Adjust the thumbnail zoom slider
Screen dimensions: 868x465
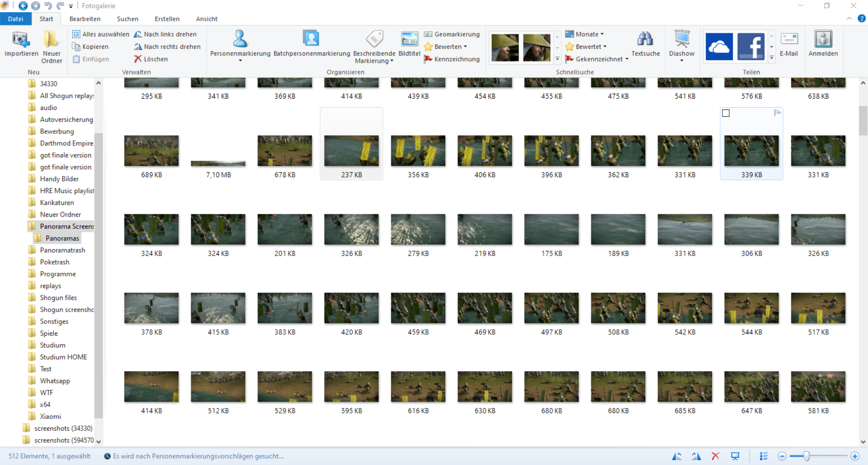806,456
